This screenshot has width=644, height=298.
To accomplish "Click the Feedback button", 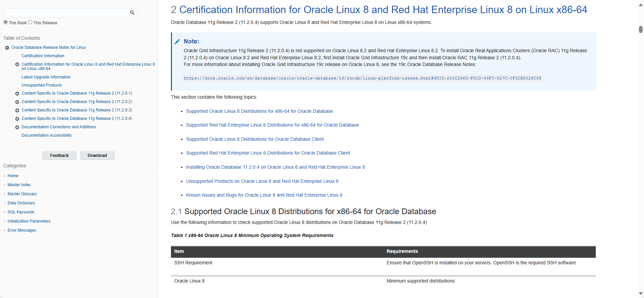I will (x=59, y=156).
